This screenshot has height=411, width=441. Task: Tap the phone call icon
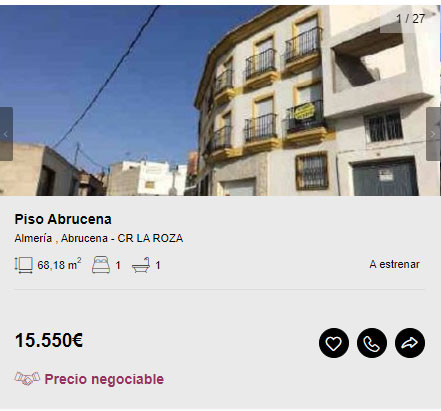[x=372, y=343]
